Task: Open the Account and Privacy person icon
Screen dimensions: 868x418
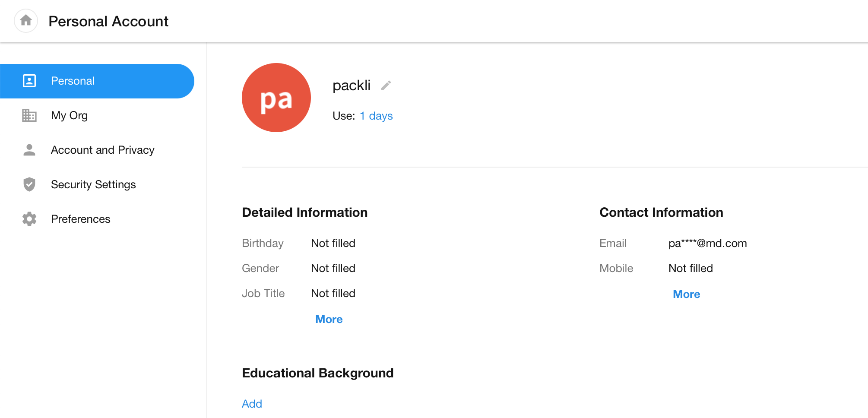Action: click(29, 150)
